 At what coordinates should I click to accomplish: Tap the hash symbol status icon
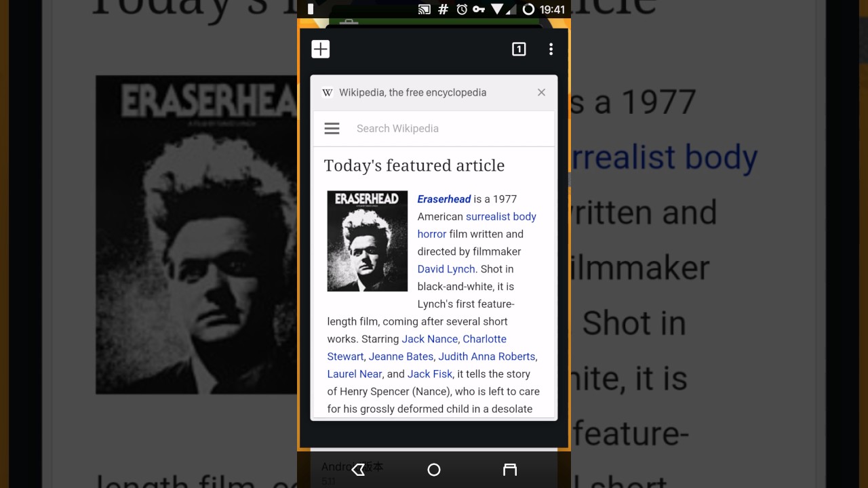443,9
